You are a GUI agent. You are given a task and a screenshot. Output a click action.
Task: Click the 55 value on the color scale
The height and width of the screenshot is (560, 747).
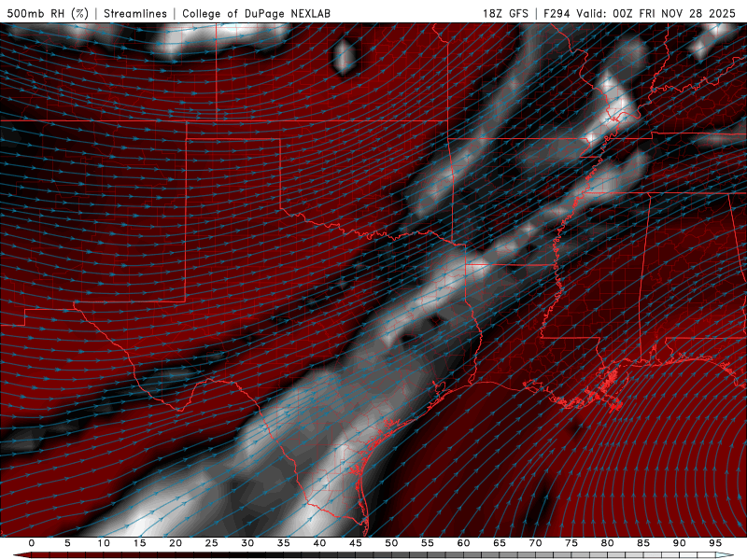tap(428, 543)
